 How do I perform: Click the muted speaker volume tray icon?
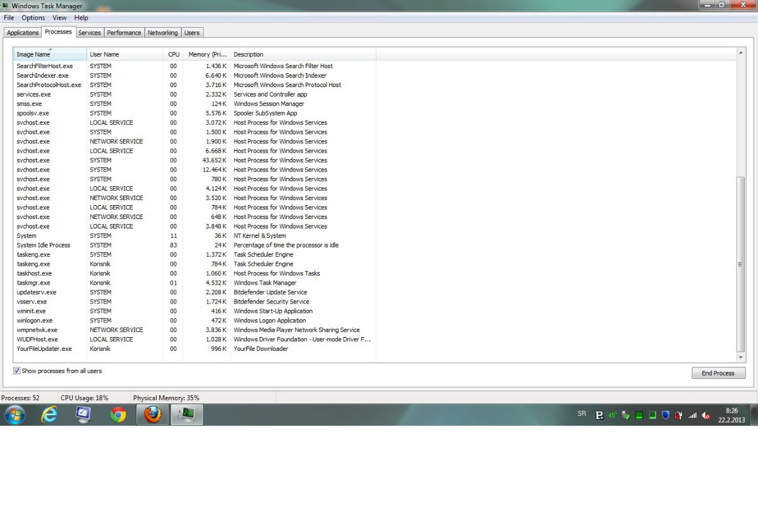coord(706,415)
